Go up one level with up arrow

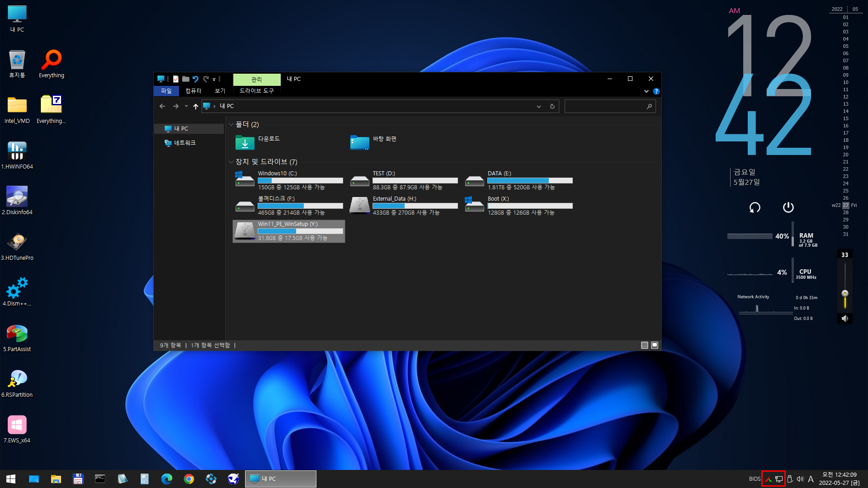[x=195, y=106]
